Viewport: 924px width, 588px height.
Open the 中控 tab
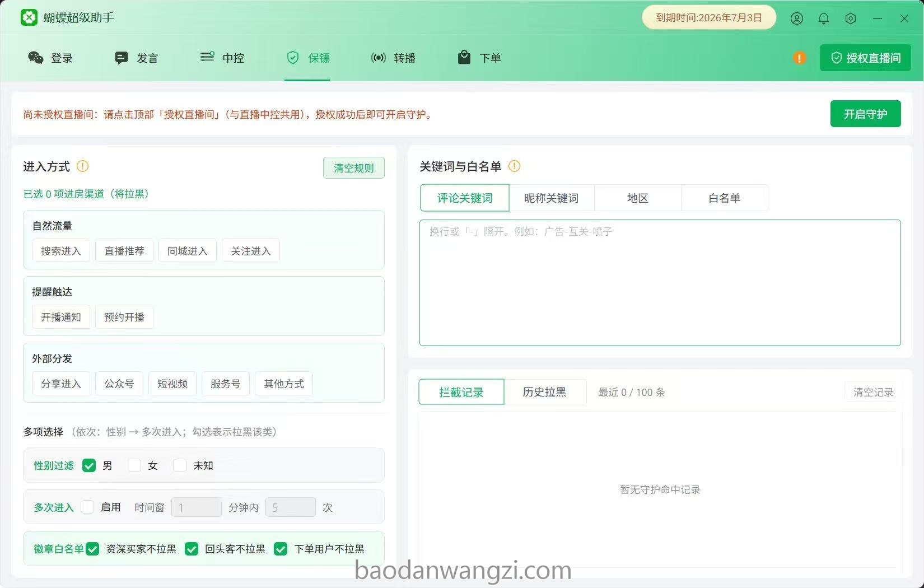coord(222,58)
